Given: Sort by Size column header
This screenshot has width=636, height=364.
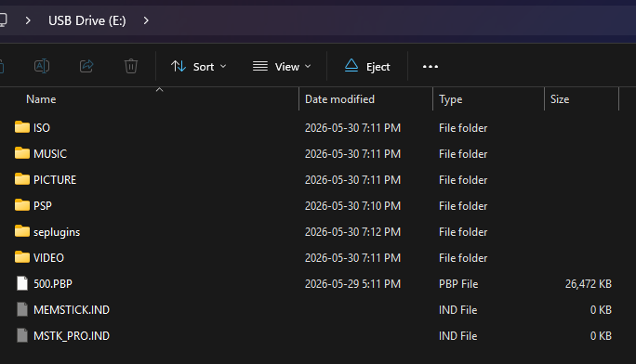Looking at the screenshot, I should pos(560,99).
